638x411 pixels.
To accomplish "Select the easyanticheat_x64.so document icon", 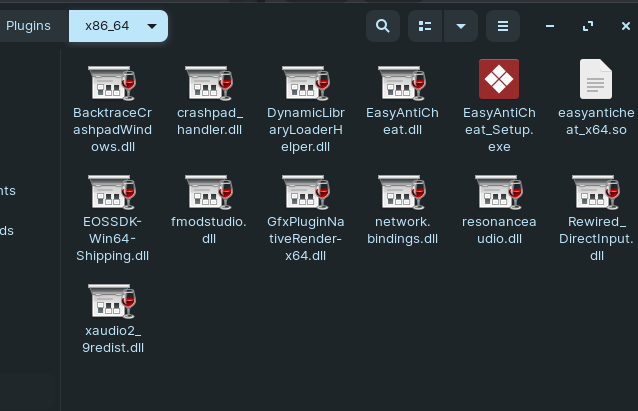I will (x=596, y=79).
